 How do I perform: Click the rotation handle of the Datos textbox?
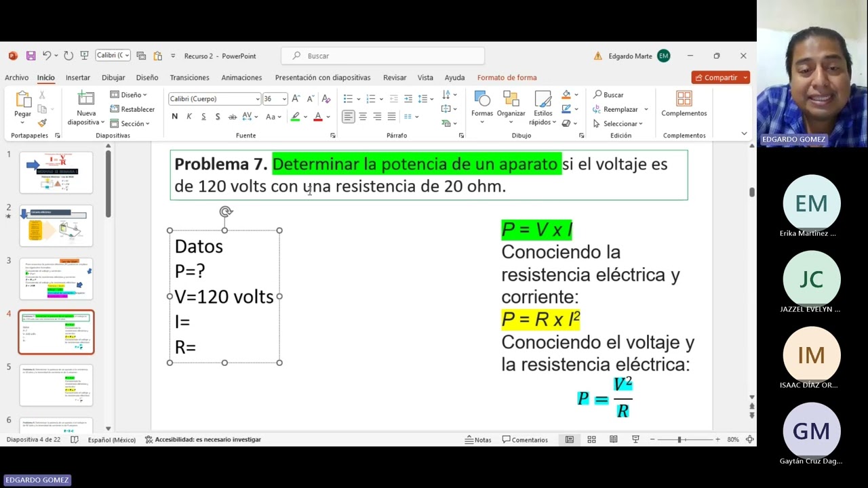pyautogui.click(x=226, y=211)
